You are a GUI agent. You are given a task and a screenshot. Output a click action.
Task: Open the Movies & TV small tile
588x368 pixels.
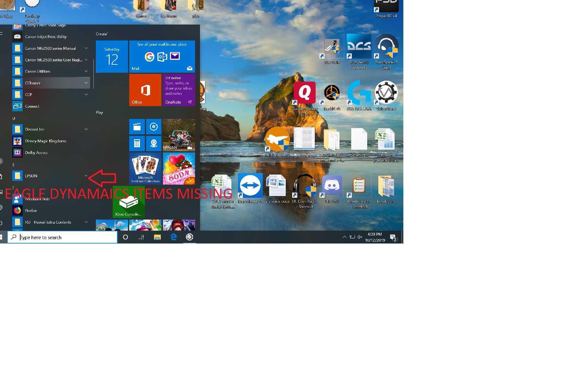pos(137,127)
